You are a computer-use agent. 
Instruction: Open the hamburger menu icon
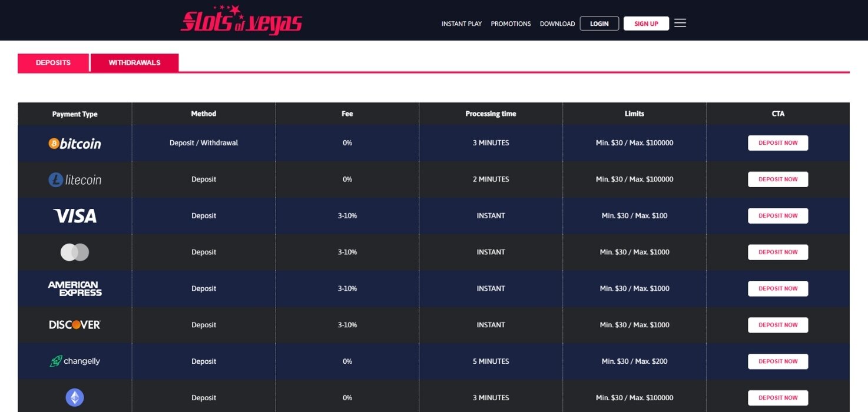tap(680, 23)
